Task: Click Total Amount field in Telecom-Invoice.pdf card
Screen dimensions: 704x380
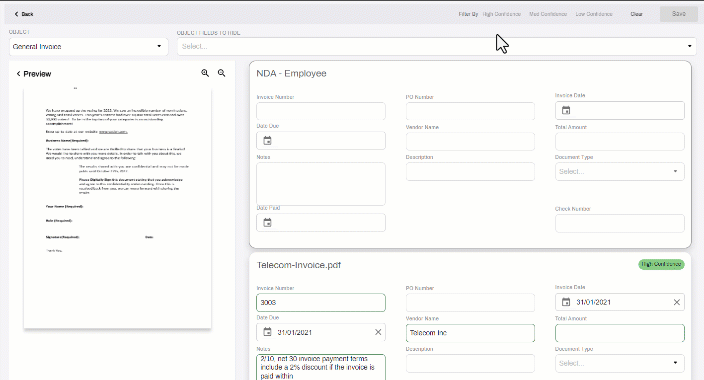Action: (620, 333)
